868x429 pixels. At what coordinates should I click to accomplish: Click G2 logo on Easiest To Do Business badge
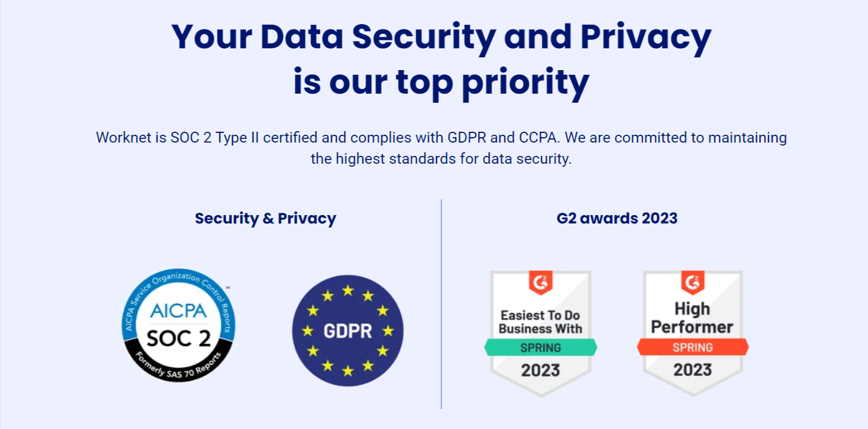coord(540,282)
